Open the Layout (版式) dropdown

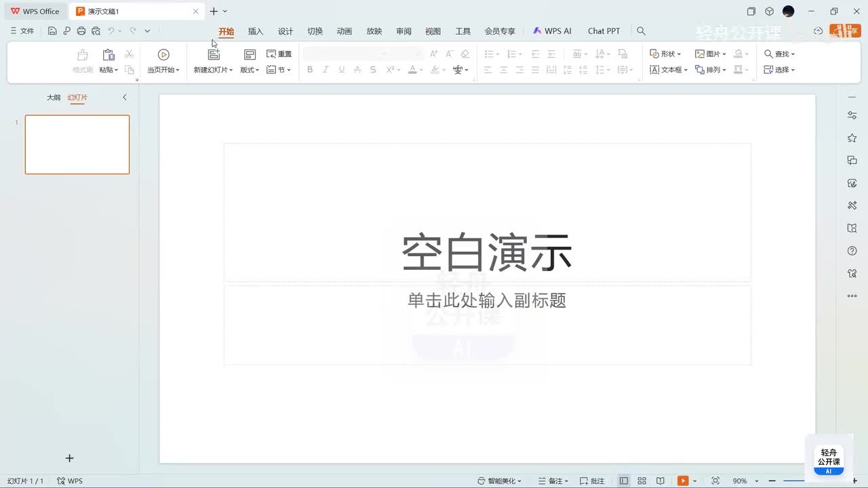[x=250, y=70]
